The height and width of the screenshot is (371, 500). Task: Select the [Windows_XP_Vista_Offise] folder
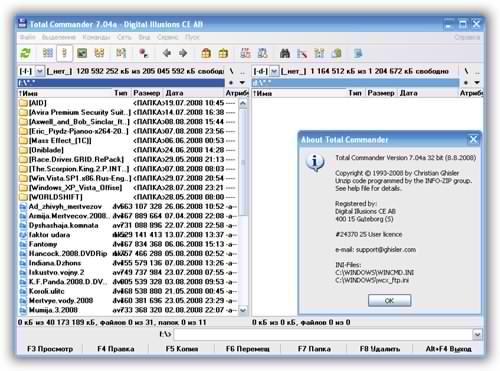128,187
